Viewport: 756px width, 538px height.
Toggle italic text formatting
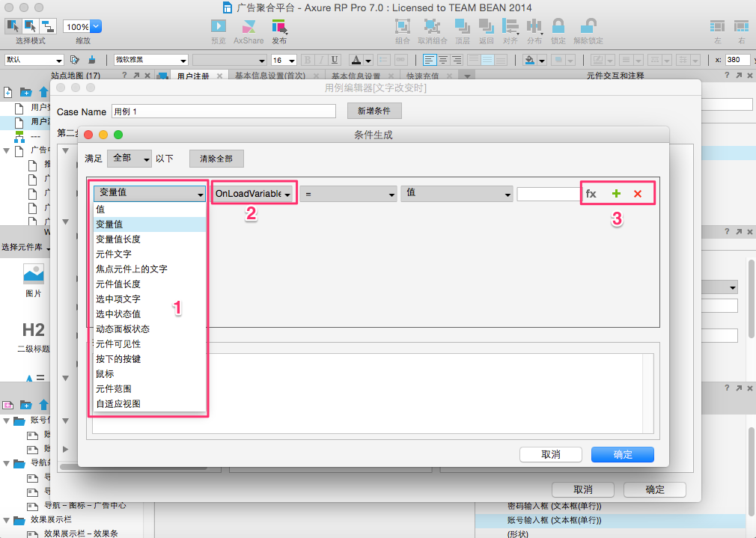pyautogui.click(x=321, y=60)
